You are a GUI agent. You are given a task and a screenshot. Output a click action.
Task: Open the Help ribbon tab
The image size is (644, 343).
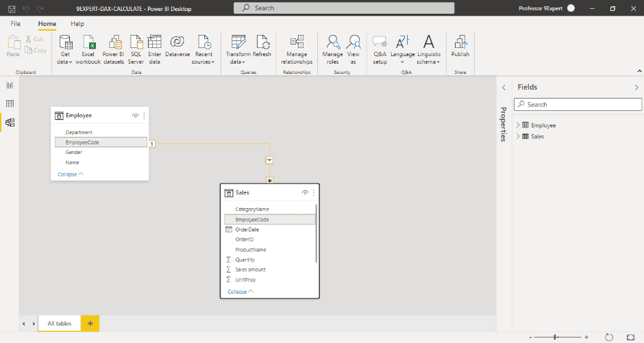[x=77, y=24]
